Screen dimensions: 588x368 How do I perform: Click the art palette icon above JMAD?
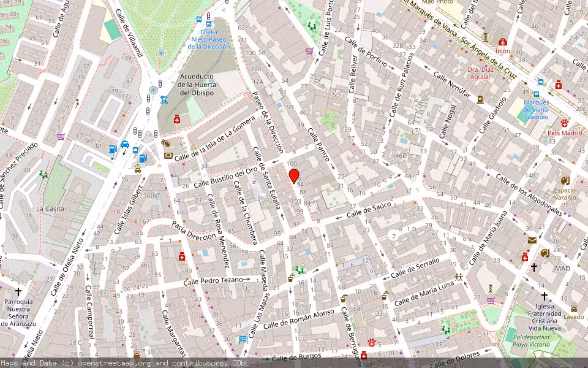[x=545, y=253]
